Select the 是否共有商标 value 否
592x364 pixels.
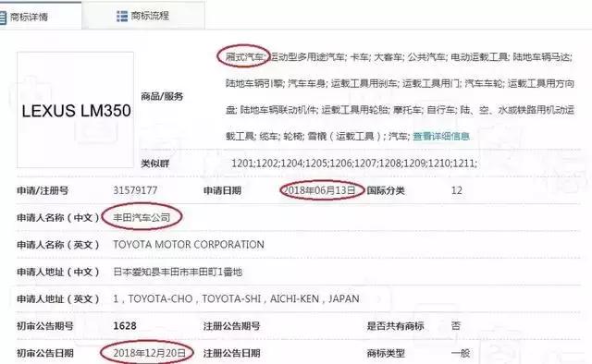click(456, 326)
